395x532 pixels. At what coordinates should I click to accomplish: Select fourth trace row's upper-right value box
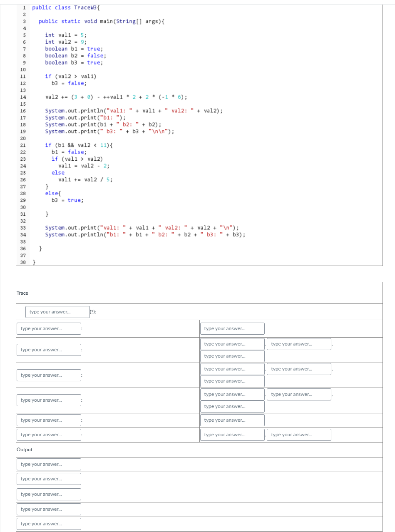[299, 394]
